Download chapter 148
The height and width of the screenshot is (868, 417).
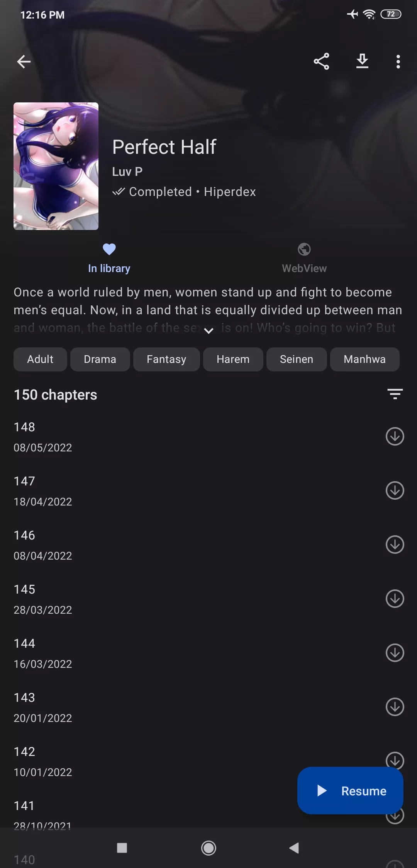(395, 436)
